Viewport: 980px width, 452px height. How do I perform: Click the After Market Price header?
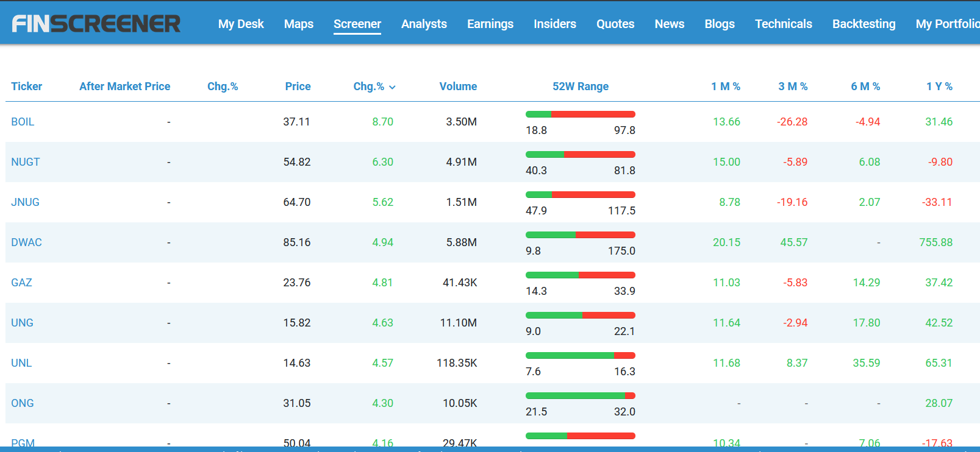click(x=124, y=87)
